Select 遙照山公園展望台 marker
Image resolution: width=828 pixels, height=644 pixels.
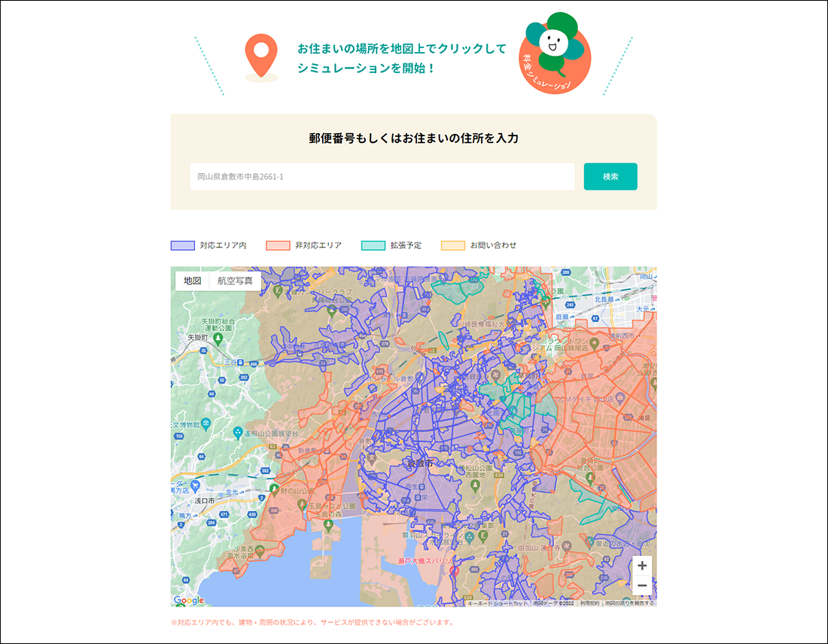pos(238,433)
